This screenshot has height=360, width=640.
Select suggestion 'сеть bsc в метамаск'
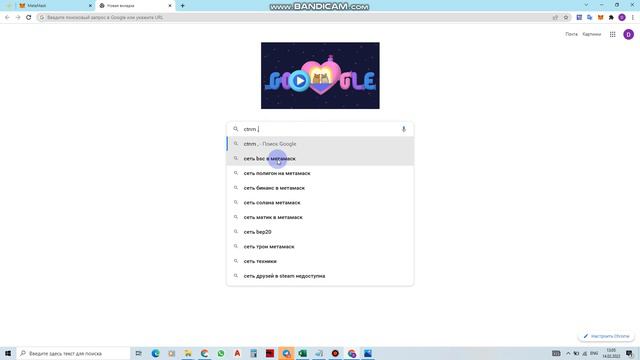click(x=320, y=158)
